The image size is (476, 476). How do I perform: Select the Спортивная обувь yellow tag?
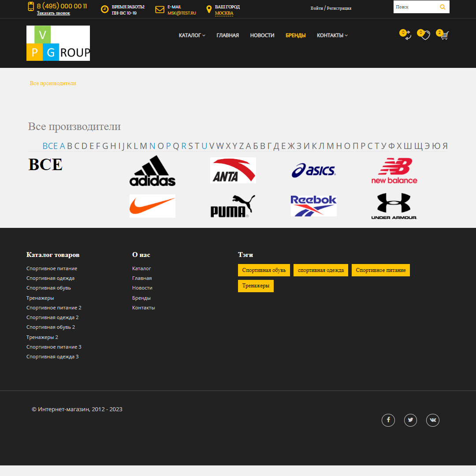(x=264, y=270)
